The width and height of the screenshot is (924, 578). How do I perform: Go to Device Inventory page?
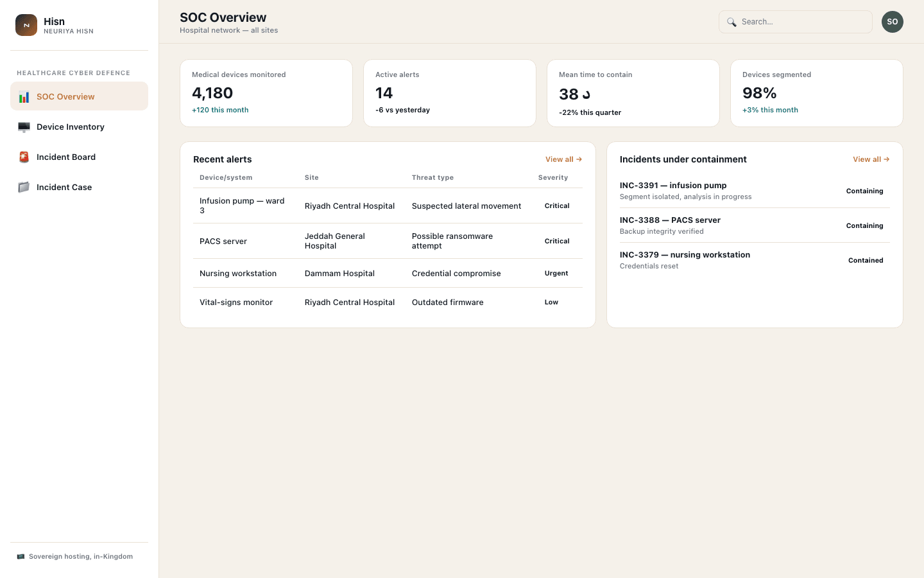[79, 127]
